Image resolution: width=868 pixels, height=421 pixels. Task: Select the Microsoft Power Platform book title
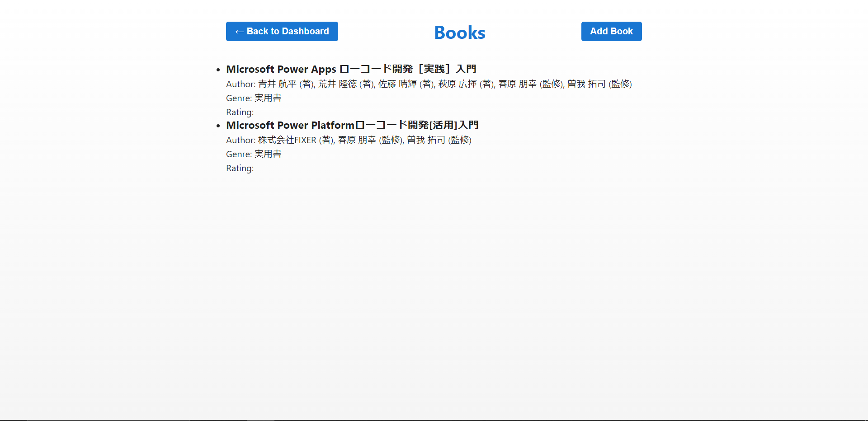coord(352,125)
